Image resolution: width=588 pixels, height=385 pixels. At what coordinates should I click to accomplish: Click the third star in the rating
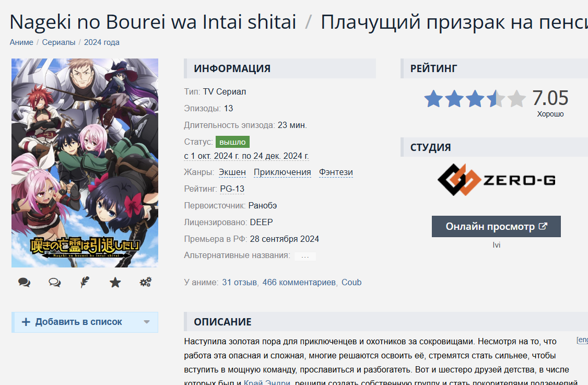475,99
